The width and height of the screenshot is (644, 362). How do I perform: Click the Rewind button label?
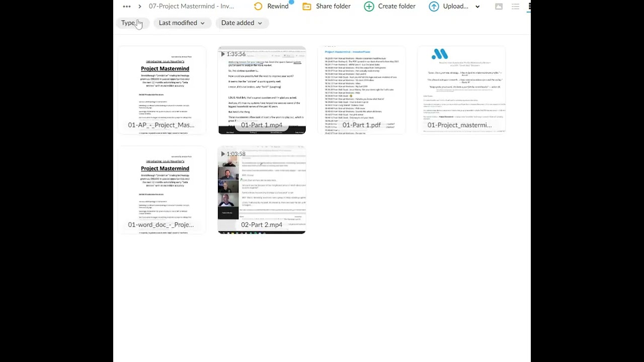coord(278,7)
